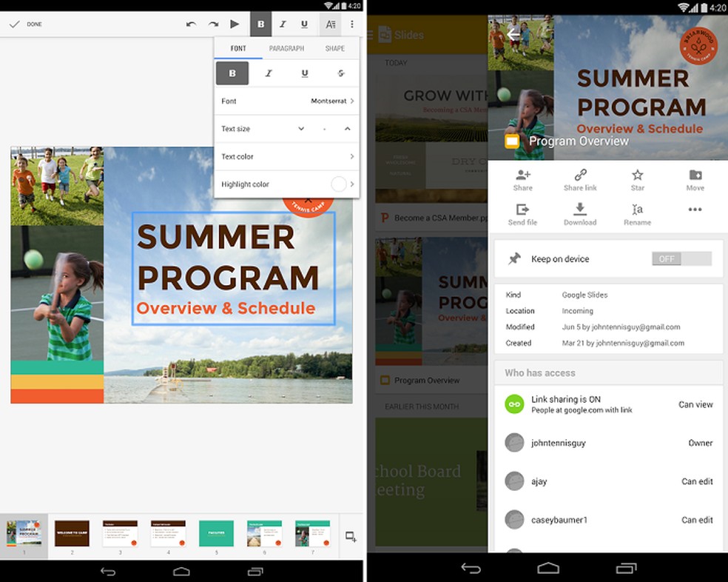Screen dimensions: 728x582
Task: Star the Program Overview presentation
Action: [637, 178]
